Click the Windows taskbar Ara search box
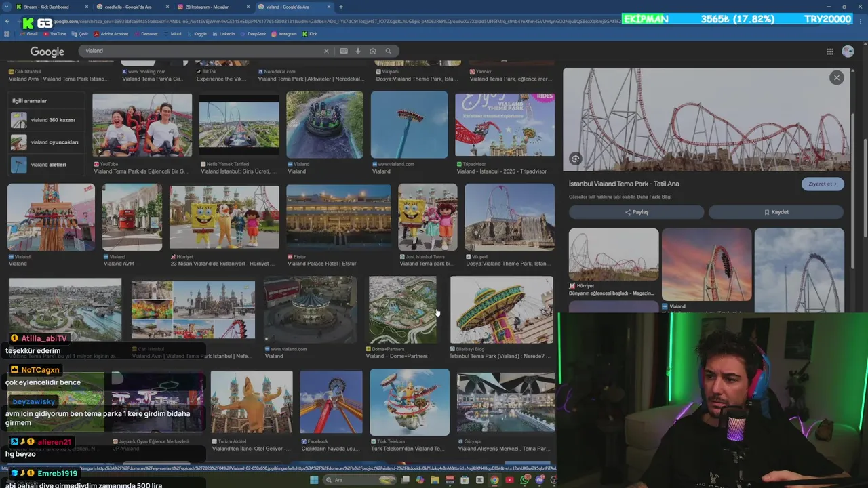The width and height of the screenshot is (868, 488). pyautogui.click(x=359, y=480)
